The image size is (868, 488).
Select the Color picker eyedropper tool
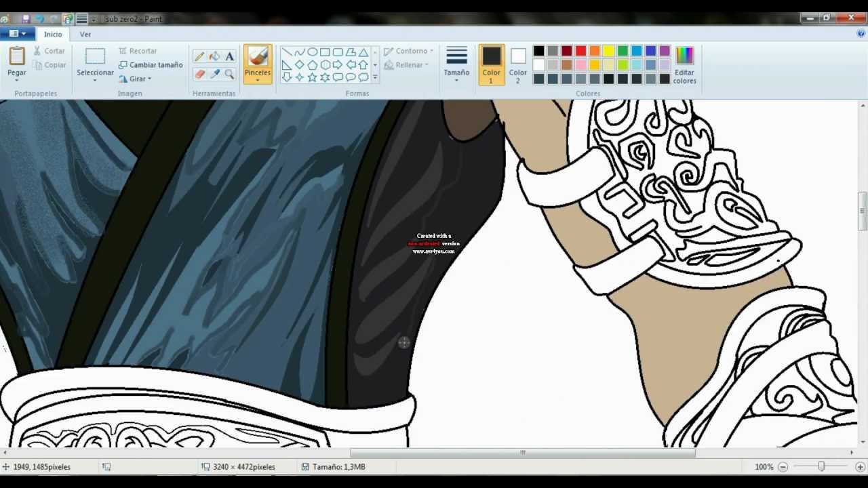point(214,74)
